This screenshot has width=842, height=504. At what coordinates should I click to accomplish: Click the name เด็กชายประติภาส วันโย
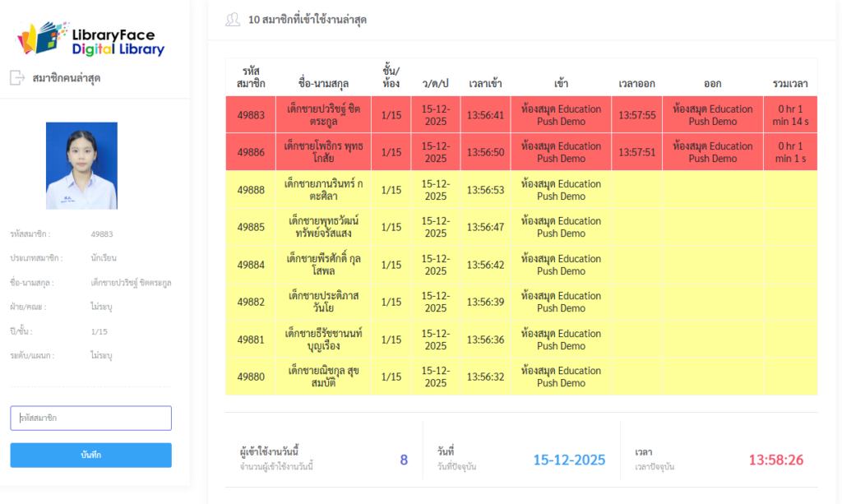323,302
